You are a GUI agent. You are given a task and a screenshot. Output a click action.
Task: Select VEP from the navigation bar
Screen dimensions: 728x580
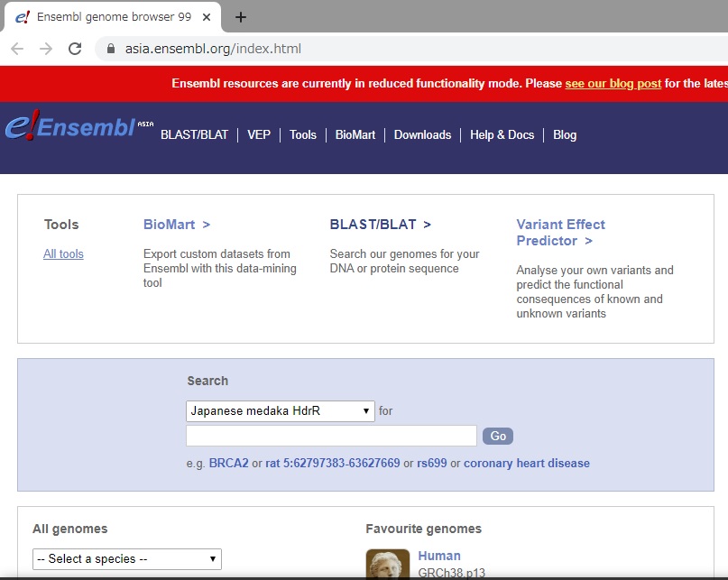tap(259, 134)
